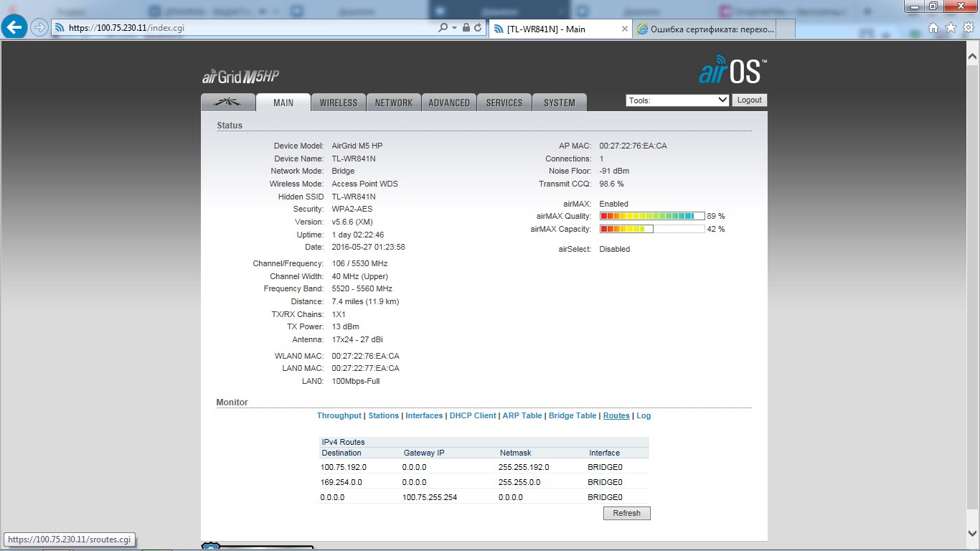
Task: Select the MAIN tab
Action: [x=283, y=103]
